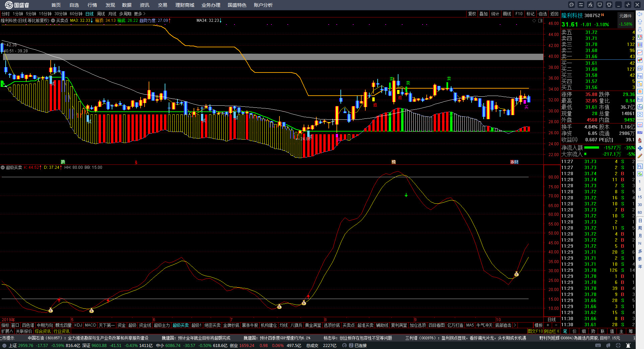Click the 画线 drawing button
The height and width of the screenshot is (349, 644).
coord(507,14)
